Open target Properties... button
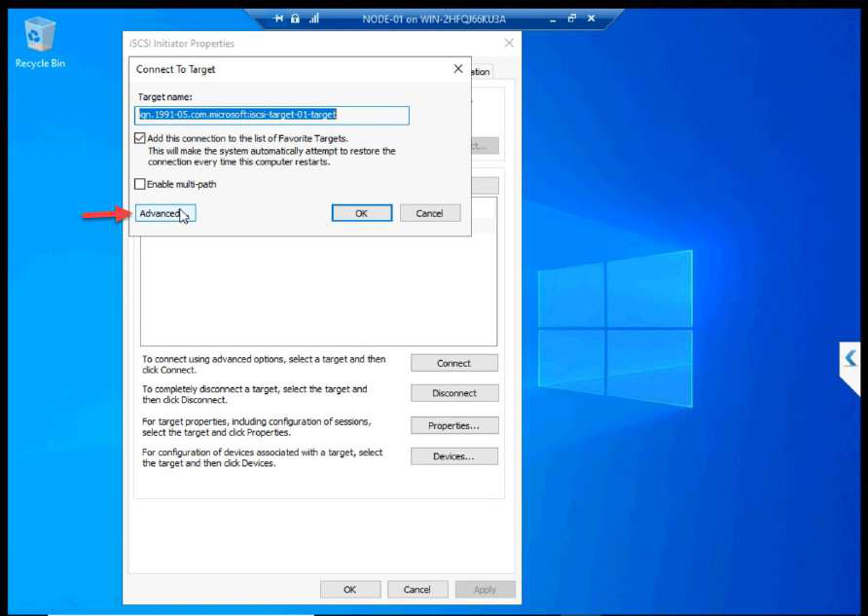The image size is (868, 616). point(454,425)
